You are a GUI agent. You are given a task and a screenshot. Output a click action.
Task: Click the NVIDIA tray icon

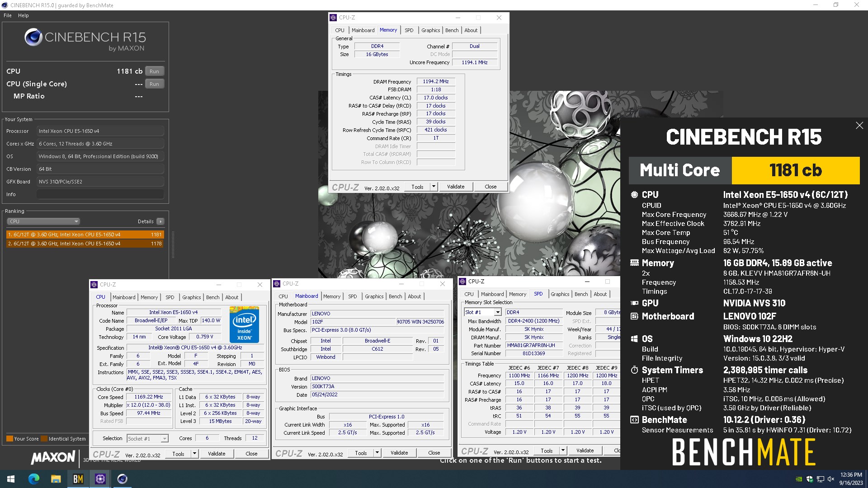(799, 479)
